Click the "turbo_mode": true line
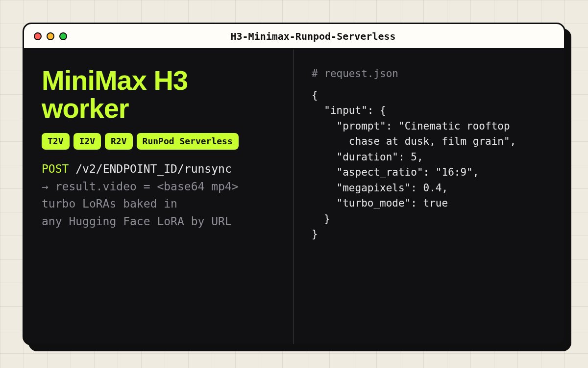 pyautogui.click(x=392, y=203)
